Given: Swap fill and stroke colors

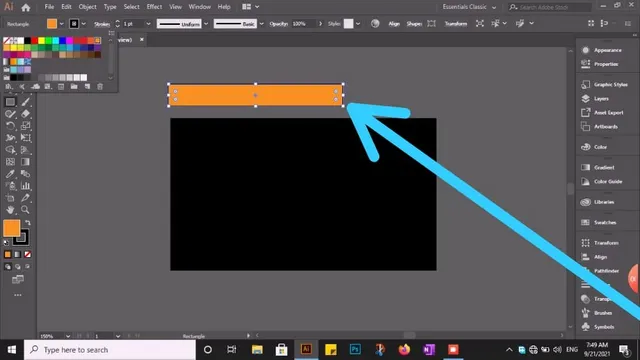Looking at the screenshot, I should [28, 223].
